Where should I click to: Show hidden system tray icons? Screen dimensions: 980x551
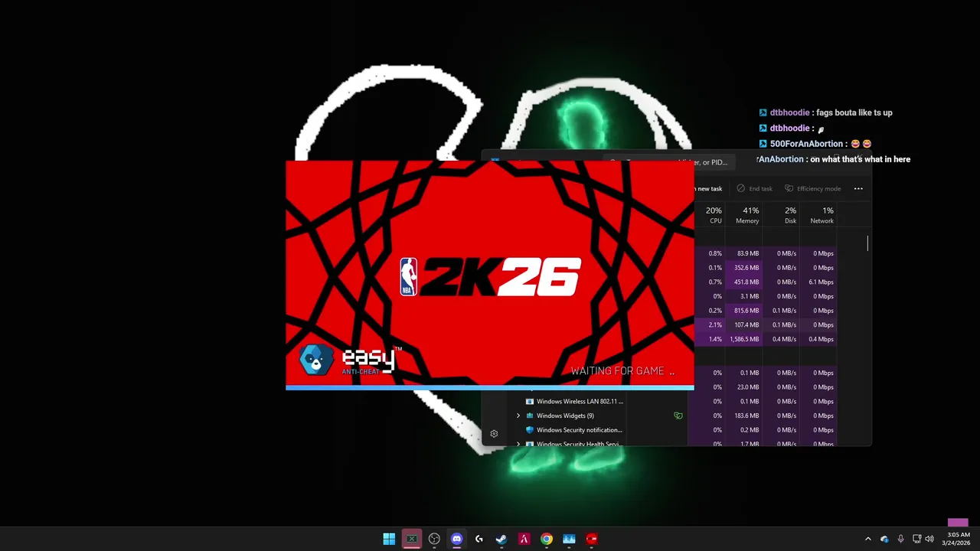pos(867,539)
